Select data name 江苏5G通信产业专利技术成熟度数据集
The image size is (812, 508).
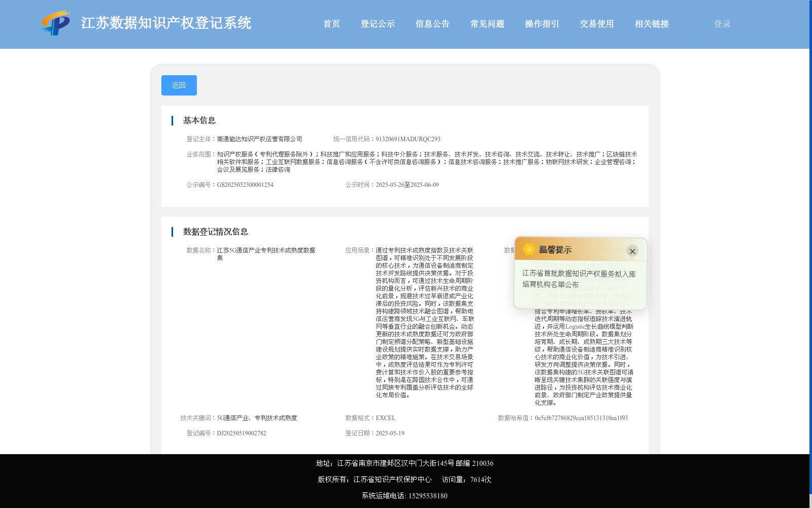[x=266, y=254]
